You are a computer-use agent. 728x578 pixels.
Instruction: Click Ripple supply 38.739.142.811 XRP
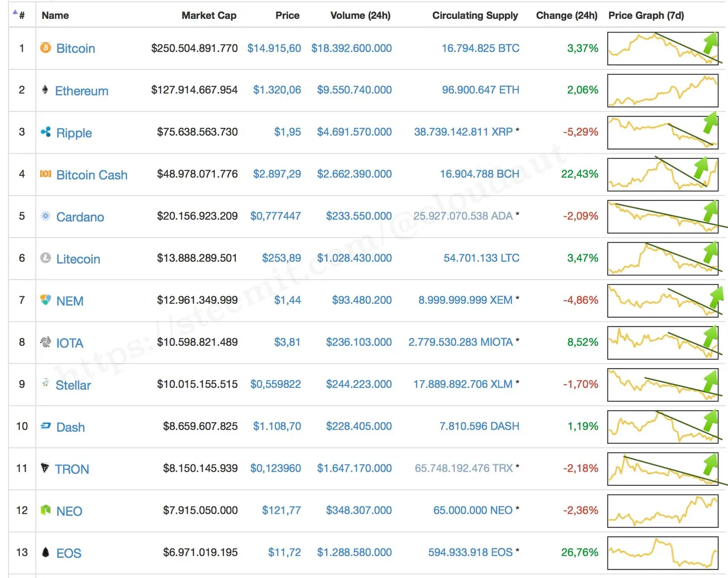click(x=464, y=132)
